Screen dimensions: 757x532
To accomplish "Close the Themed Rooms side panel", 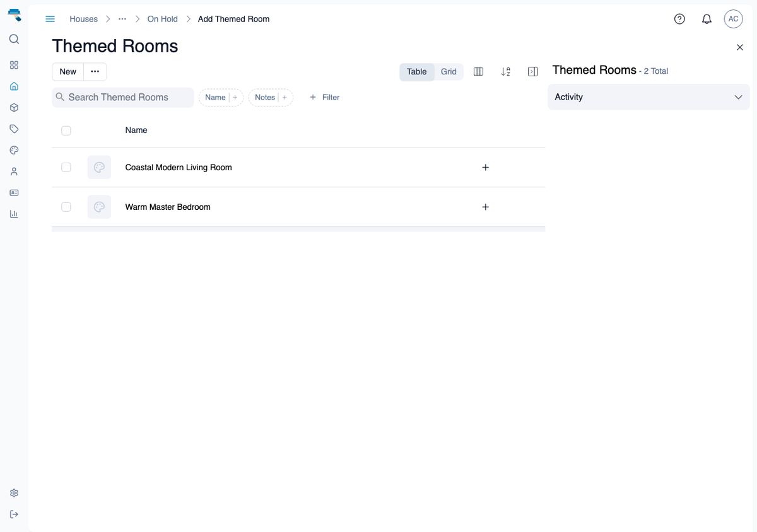I will pyautogui.click(x=740, y=47).
